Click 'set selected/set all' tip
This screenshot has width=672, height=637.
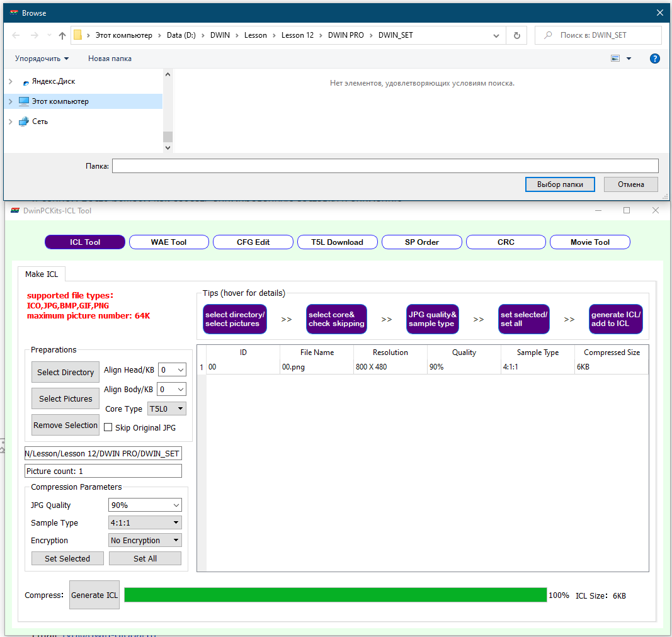pyautogui.click(x=524, y=319)
